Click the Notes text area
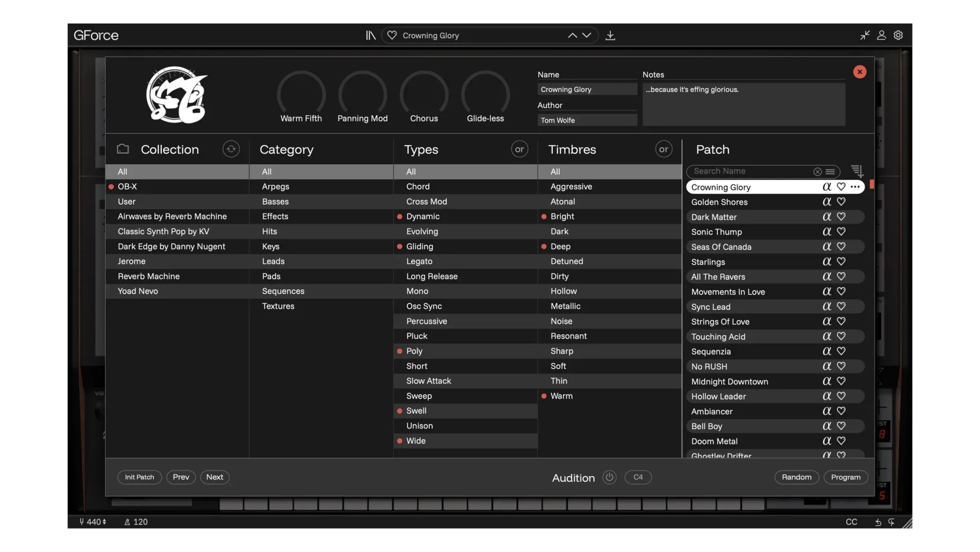The width and height of the screenshot is (980, 552). click(x=744, y=104)
